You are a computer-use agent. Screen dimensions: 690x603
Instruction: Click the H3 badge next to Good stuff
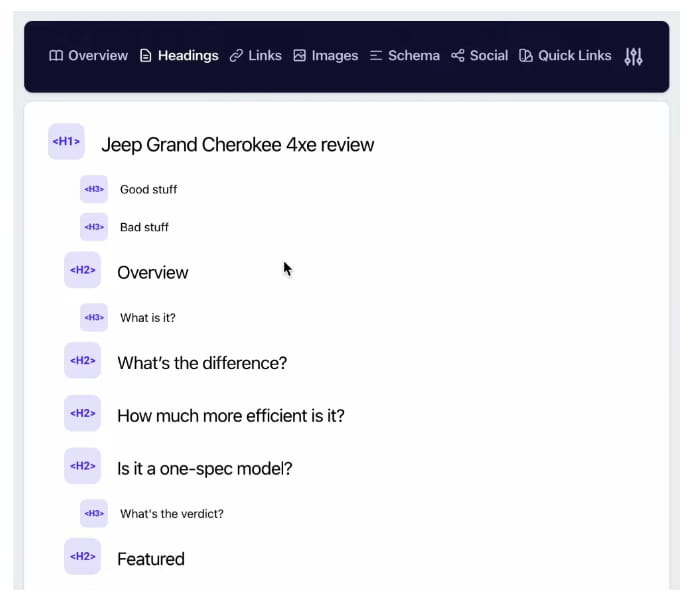pos(94,189)
